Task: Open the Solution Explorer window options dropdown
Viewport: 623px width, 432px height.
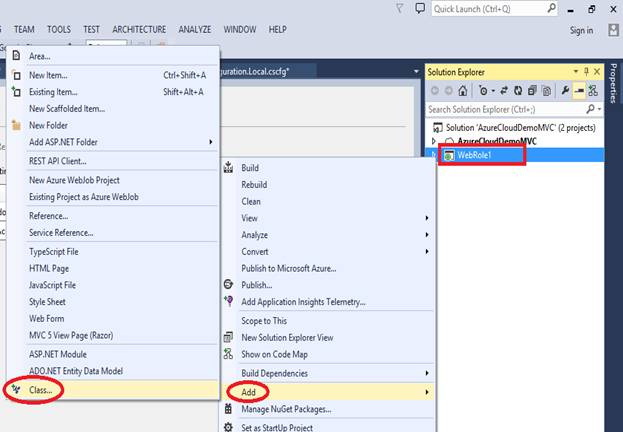Action: 576,72
